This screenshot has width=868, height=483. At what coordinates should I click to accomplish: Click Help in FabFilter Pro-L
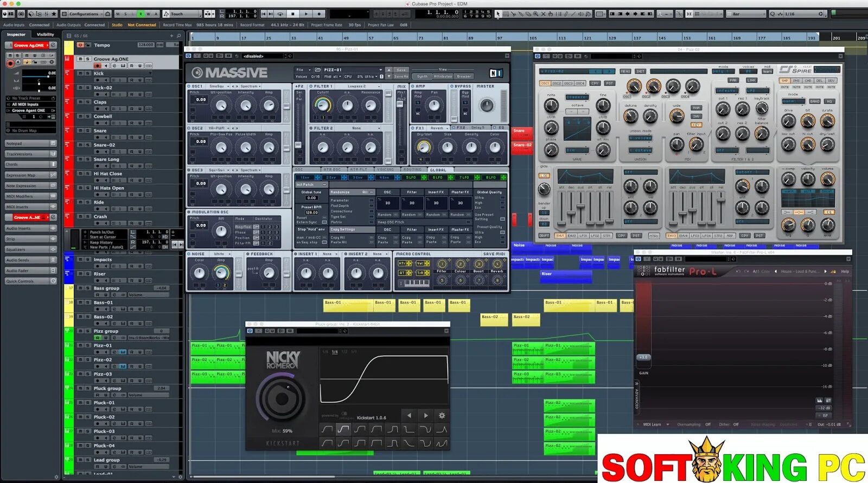(845, 271)
